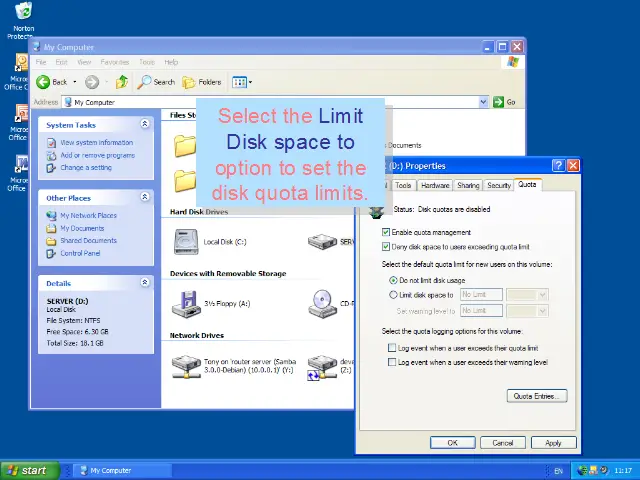Screen dimensions: 640x480
Task: Click the Limit disk space value field
Action: 481,294
